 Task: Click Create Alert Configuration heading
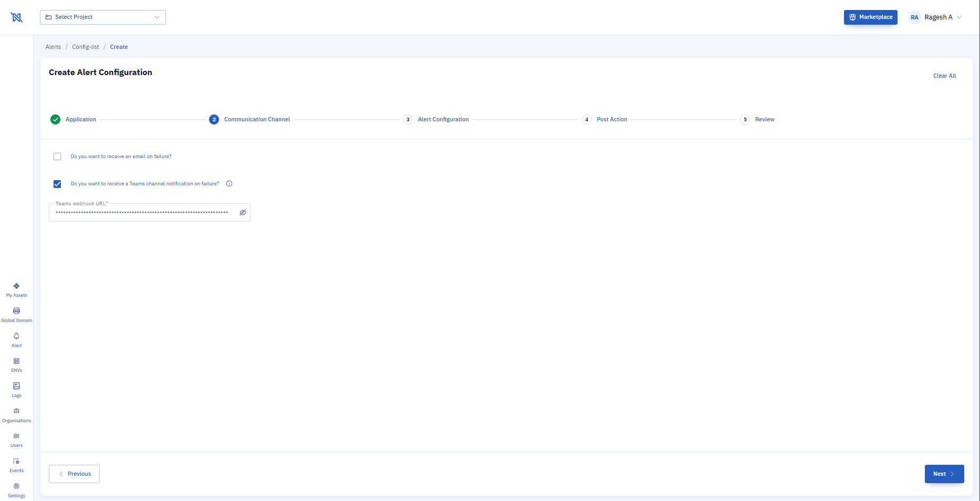100,72
